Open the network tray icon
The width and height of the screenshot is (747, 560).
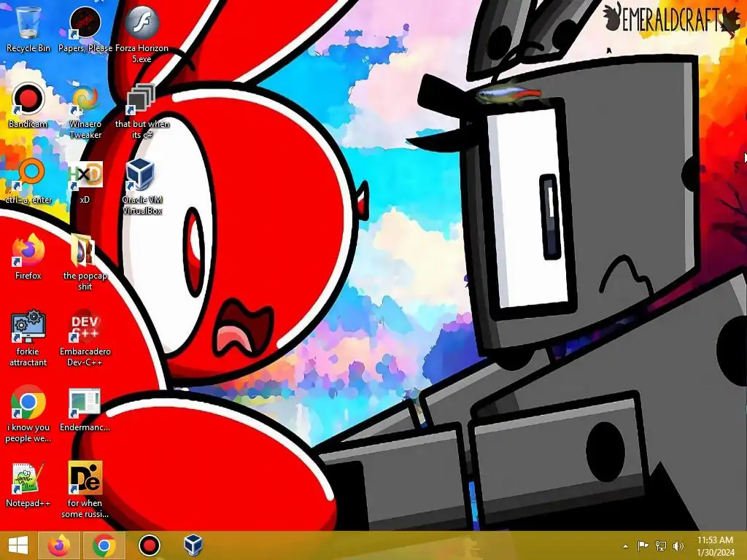[661, 546]
